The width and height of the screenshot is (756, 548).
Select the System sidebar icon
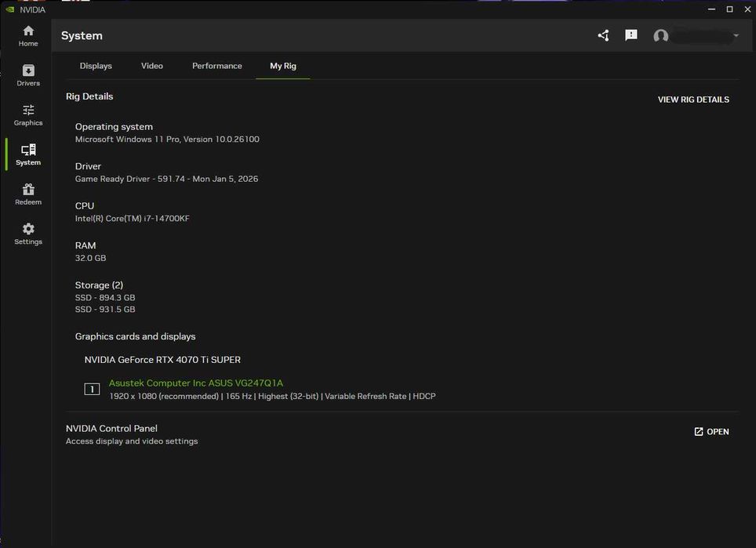(28, 154)
